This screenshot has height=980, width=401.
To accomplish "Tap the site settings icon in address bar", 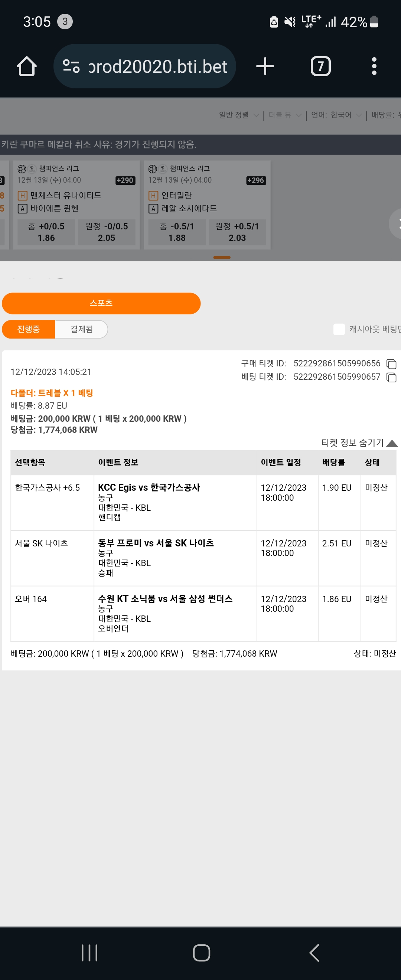I will pyautogui.click(x=71, y=66).
